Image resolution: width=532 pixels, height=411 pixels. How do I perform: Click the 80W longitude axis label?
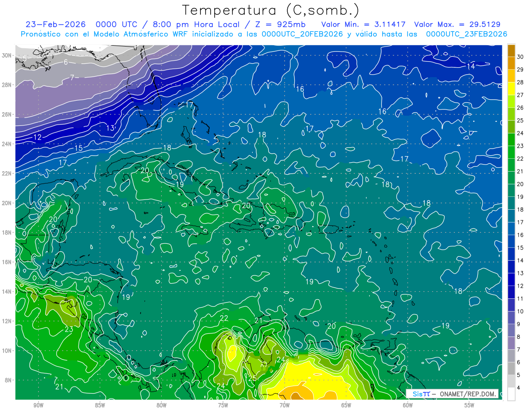point(161,406)
